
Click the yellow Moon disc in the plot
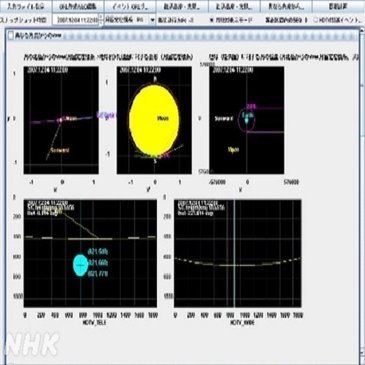point(154,121)
